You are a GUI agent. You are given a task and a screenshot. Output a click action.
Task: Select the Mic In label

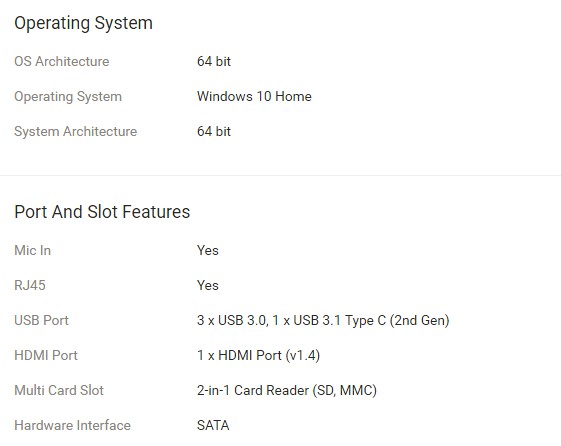click(33, 250)
